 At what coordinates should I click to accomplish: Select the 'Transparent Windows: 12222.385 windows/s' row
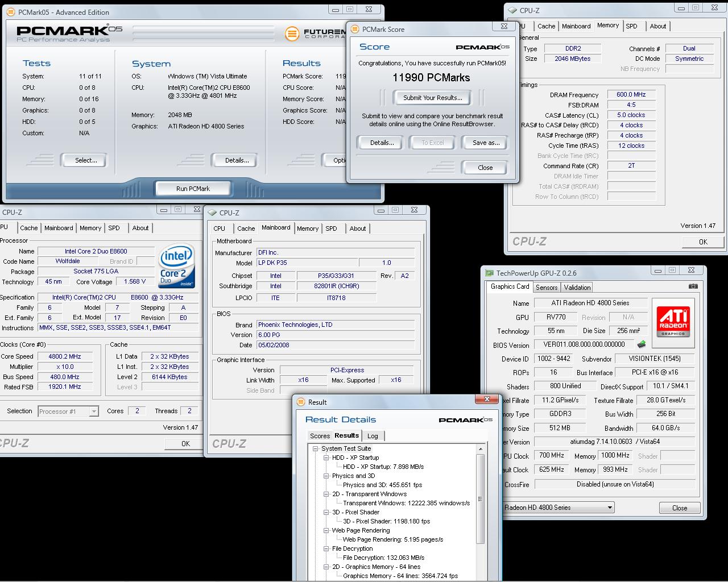tap(406, 503)
